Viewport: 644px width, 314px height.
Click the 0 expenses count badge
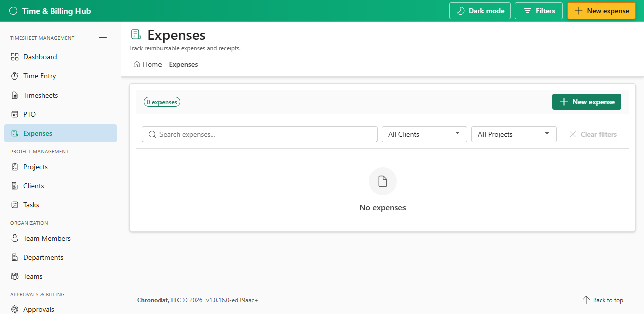pyautogui.click(x=162, y=102)
